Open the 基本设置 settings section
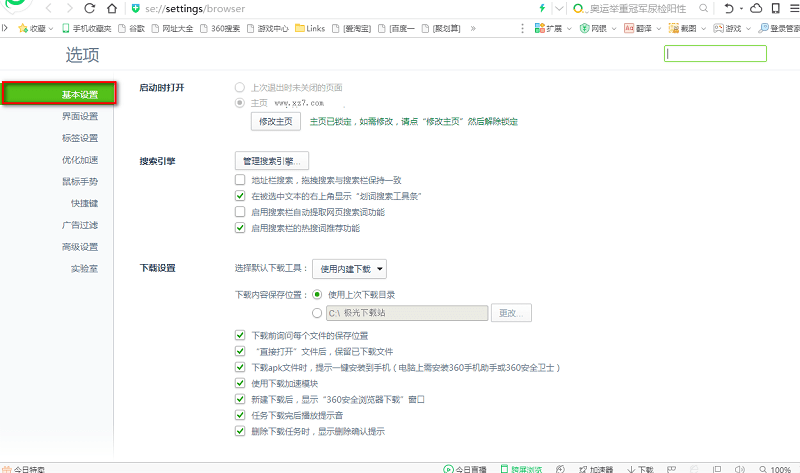Image resolution: width=800 pixels, height=473 pixels. (x=59, y=93)
